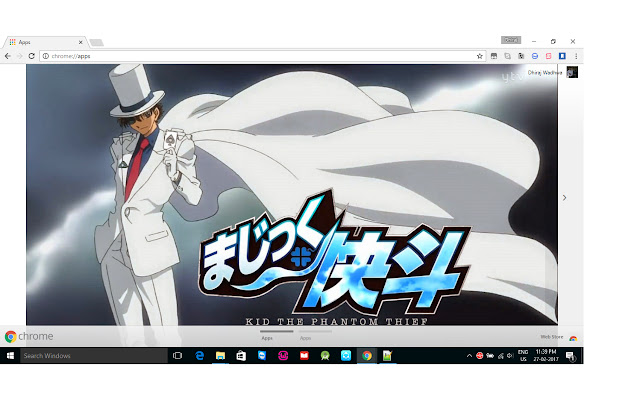
Task: Restore down the Chrome window
Action: click(x=553, y=42)
